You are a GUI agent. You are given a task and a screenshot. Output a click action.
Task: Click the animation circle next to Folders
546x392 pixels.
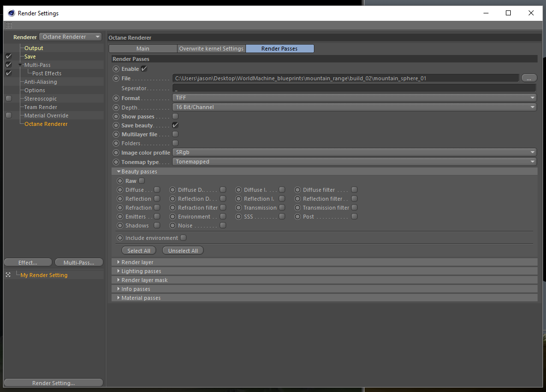[116, 143]
